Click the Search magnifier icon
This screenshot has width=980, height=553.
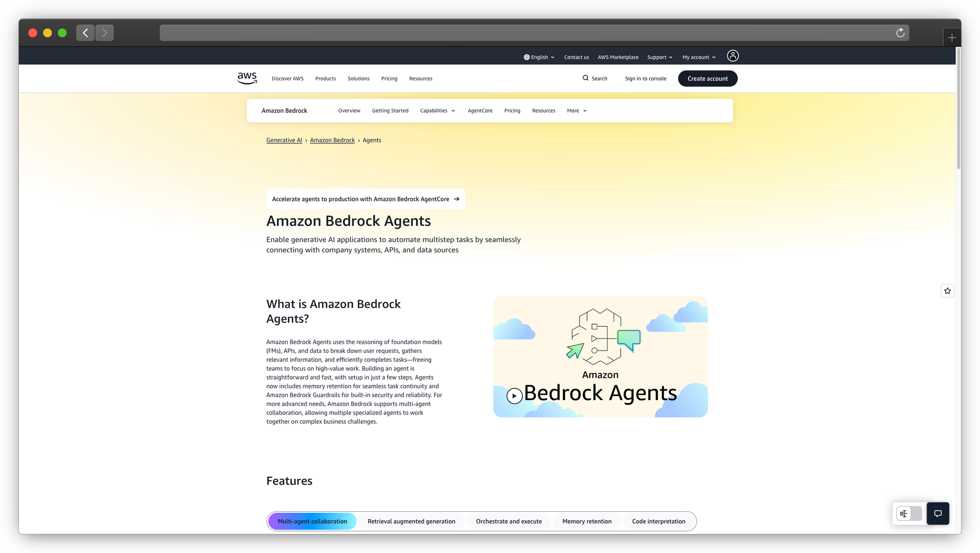[586, 78]
